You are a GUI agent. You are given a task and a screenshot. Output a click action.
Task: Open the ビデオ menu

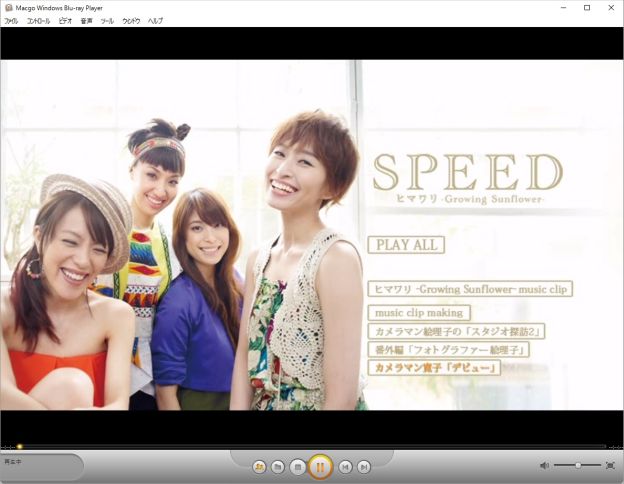point(65,21)
